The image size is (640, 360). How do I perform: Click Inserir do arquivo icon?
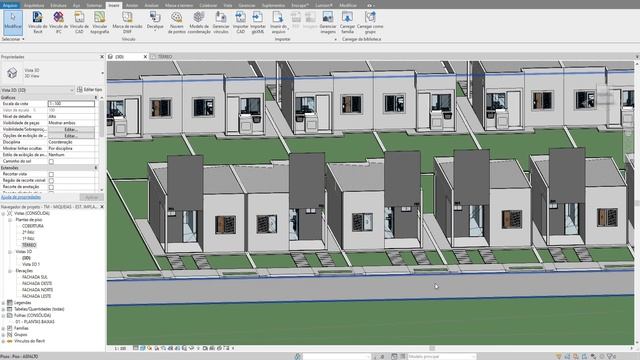[x=278, y=18]
